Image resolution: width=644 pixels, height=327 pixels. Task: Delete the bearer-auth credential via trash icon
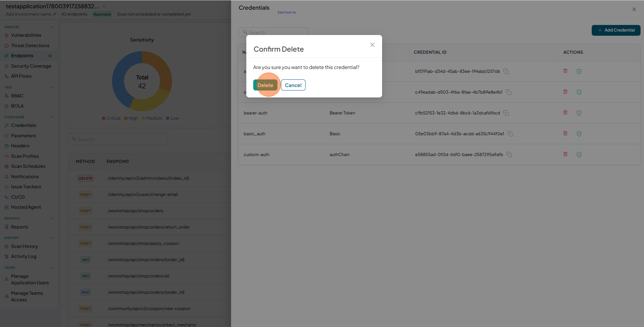tap(565, 112)
